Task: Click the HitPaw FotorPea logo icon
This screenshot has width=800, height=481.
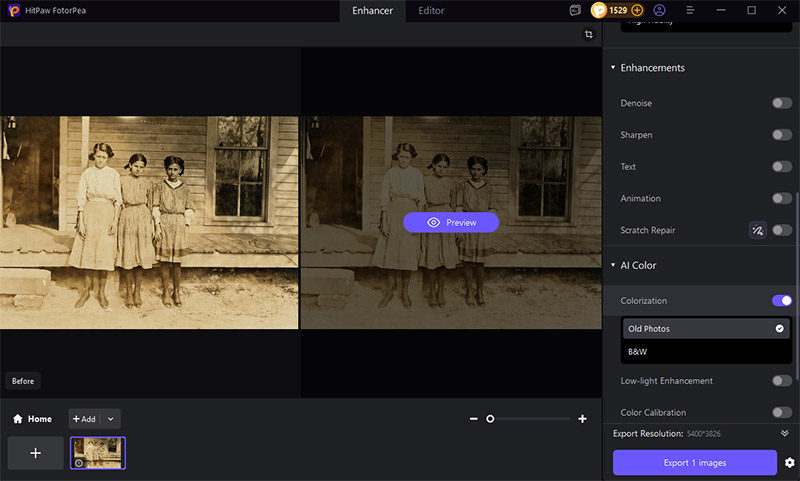Action: tap(14, 10)
